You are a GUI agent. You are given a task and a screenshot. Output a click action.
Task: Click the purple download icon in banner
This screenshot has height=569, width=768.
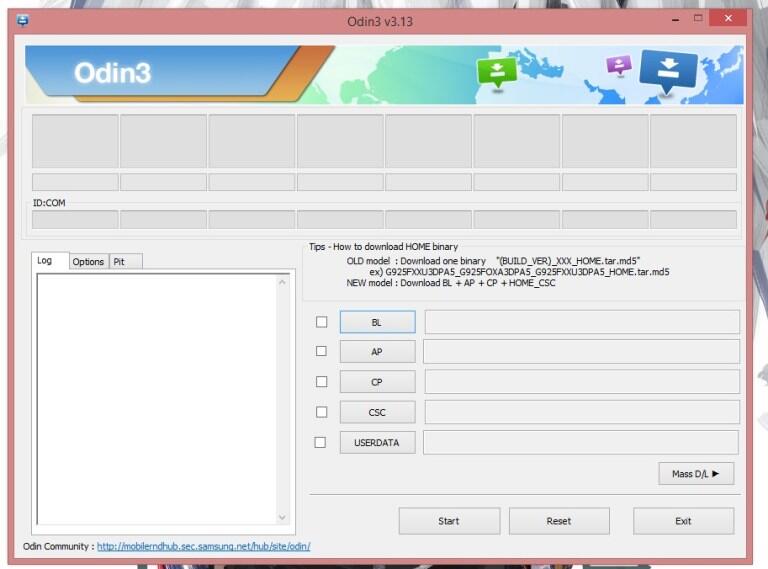pos(619,65)
